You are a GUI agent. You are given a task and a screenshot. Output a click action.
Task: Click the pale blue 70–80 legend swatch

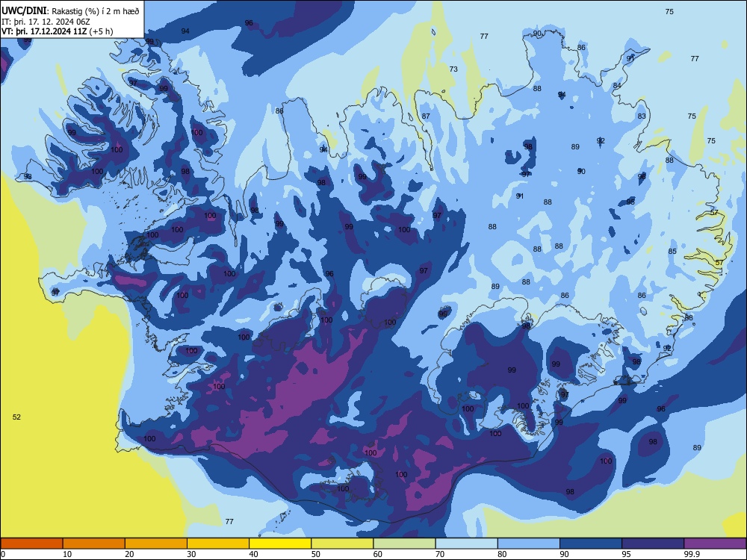tap(466, 544)
